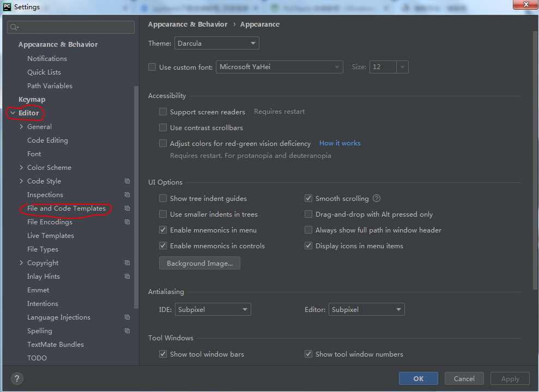
Task: Focus the settings search field
Action: point(71,27)
